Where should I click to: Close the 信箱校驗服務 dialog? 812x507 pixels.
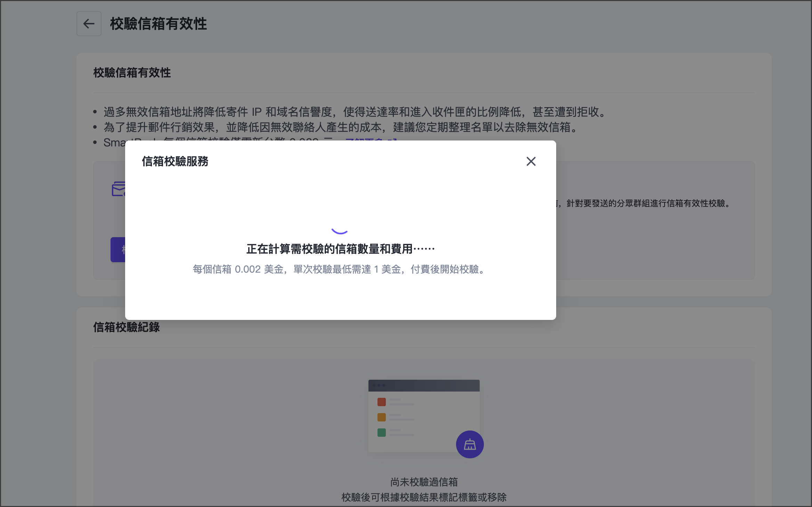(531, 161)
